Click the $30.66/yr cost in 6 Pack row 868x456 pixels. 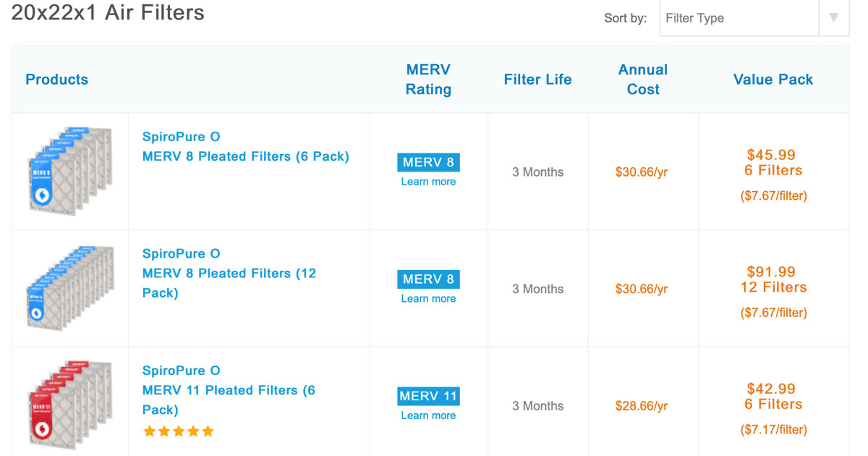(642, 172)
